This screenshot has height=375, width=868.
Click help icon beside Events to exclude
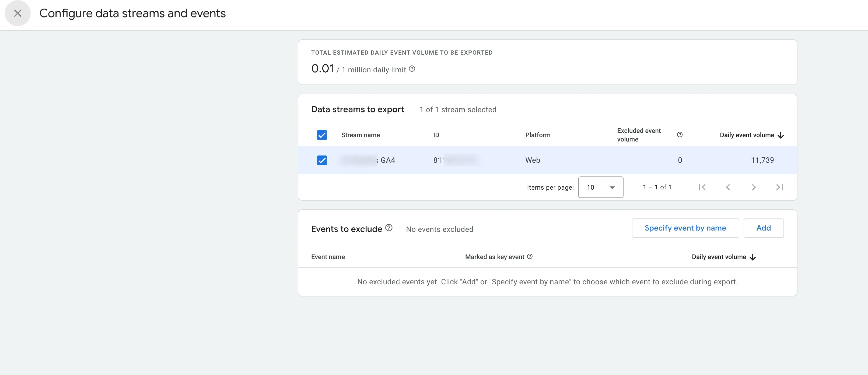(389, 228)
